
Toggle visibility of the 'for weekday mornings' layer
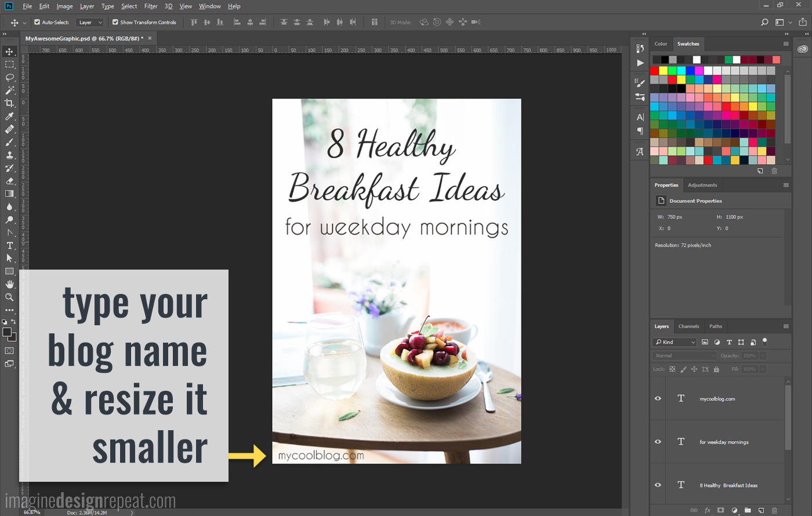[657, 442]
